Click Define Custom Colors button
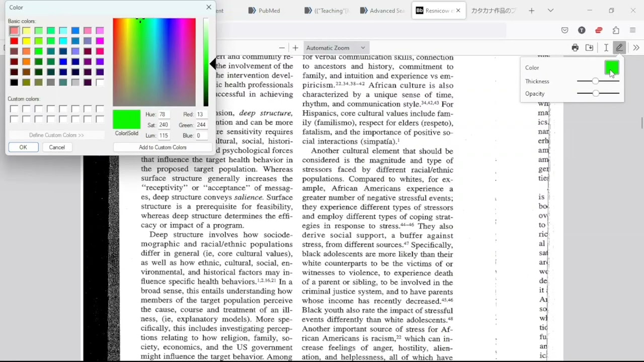The width and height of the screenshot is (644, 362). coord(56,135)
